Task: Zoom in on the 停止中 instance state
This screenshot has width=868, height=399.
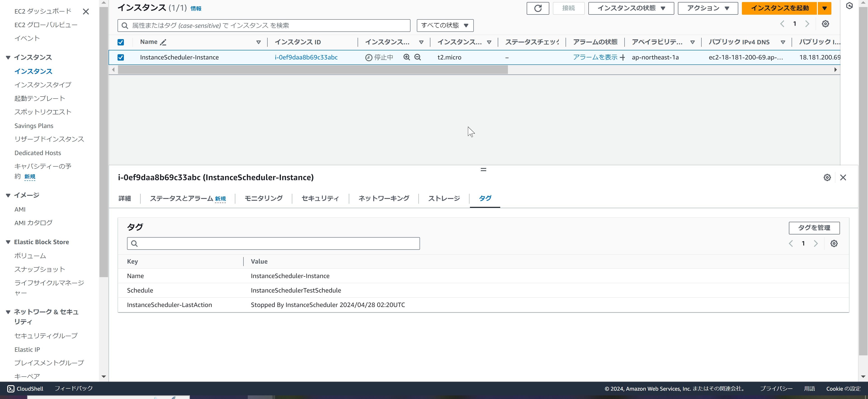Action: click(x=407, y=57)
